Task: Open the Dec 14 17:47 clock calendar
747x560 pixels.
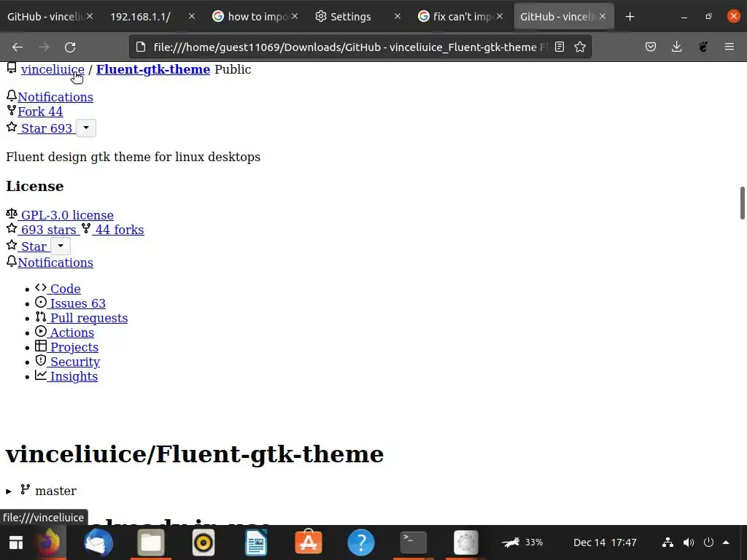Action: click(x=605, y=542)
